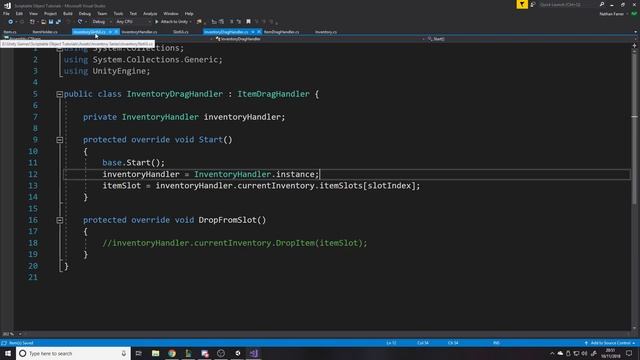Switch to the ItemDragHandler.cs tab
640x360 pixels.
pos(281,32)
